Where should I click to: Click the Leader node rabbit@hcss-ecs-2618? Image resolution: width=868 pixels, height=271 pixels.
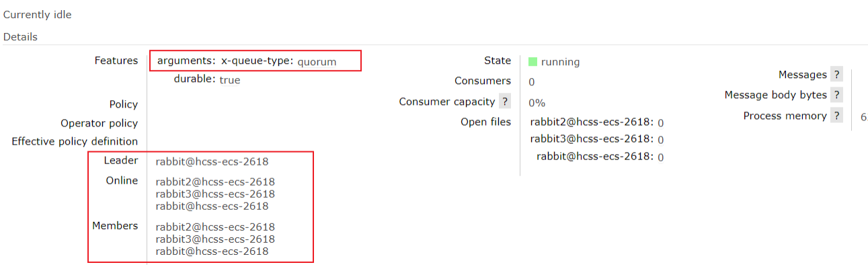pyautogui.click(x=212, y=161)
